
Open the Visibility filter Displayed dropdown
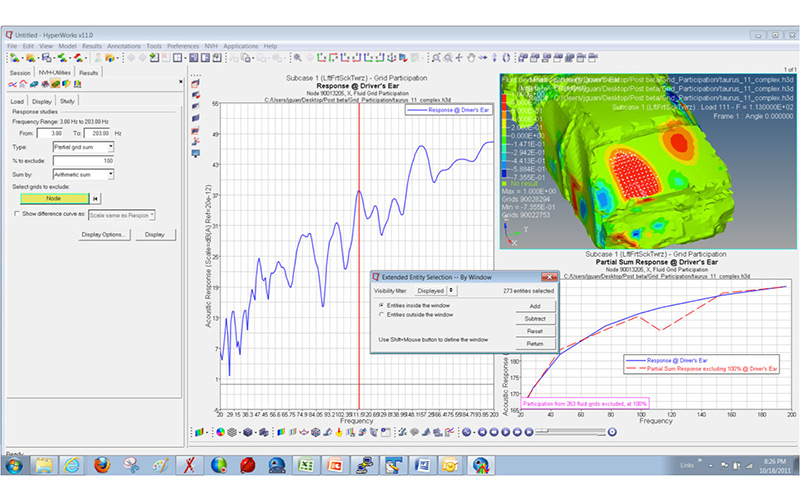click(x=434, y=291)
